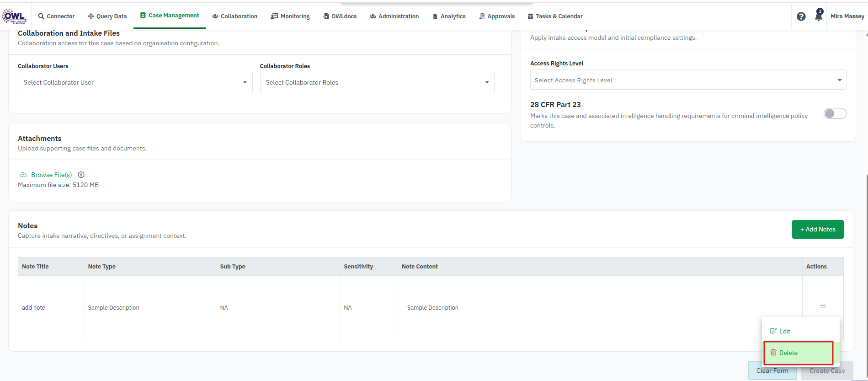Click the Note Content column header
The height and width of the screenshot is (381, 868).
pos(600,266)
